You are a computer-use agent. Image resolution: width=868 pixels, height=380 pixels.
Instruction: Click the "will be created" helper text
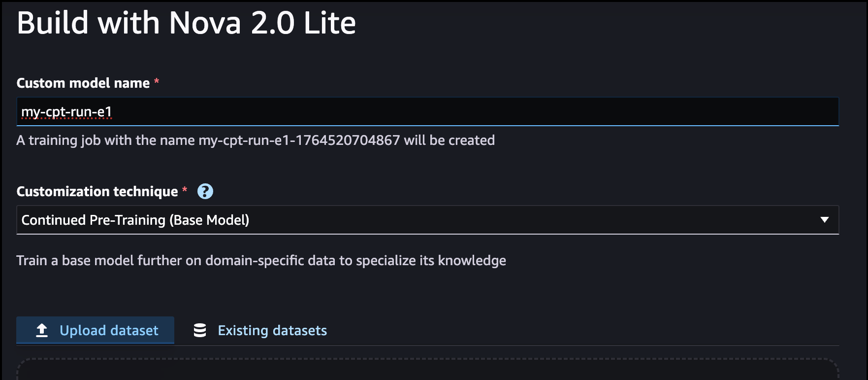(449, 140)
